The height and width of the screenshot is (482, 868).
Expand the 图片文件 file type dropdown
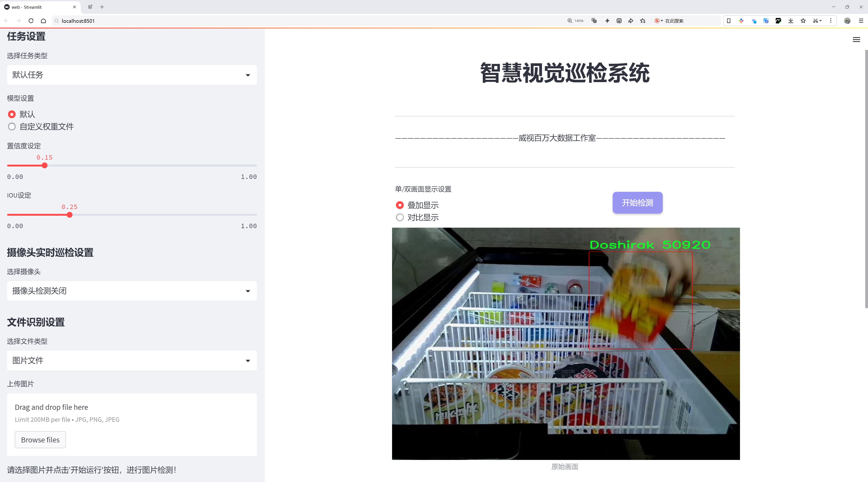[132, 360]
